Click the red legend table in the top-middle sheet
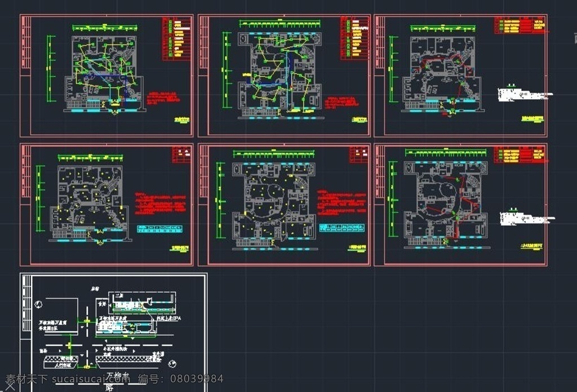Viewport: 577px width, 392px height. (355, 38)
